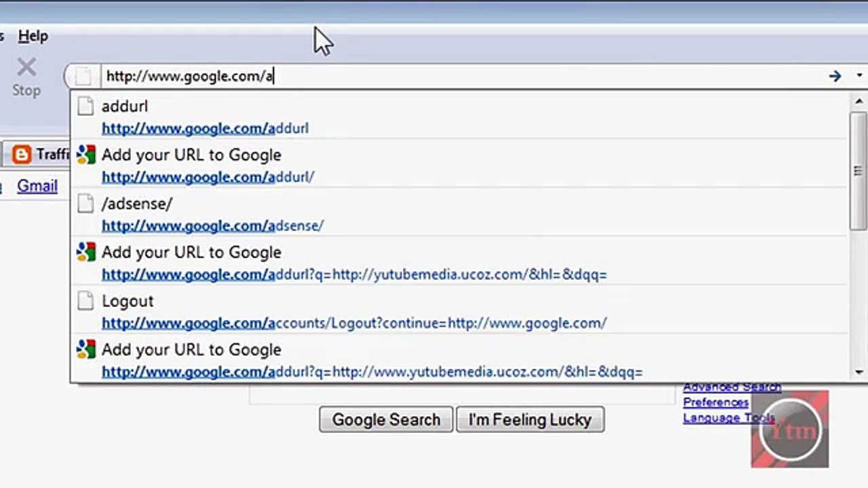The width and height of the screenshot is (868, 488).
Task: Click the page icon beside the addurl suggestion
Action: click(85, 106)
